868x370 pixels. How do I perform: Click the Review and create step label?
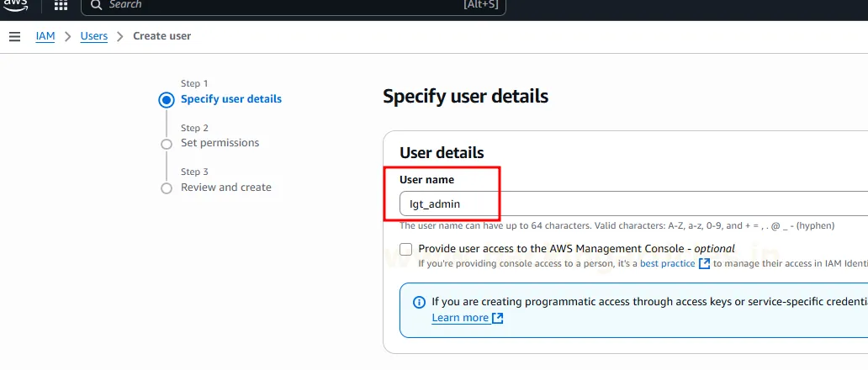225,188
